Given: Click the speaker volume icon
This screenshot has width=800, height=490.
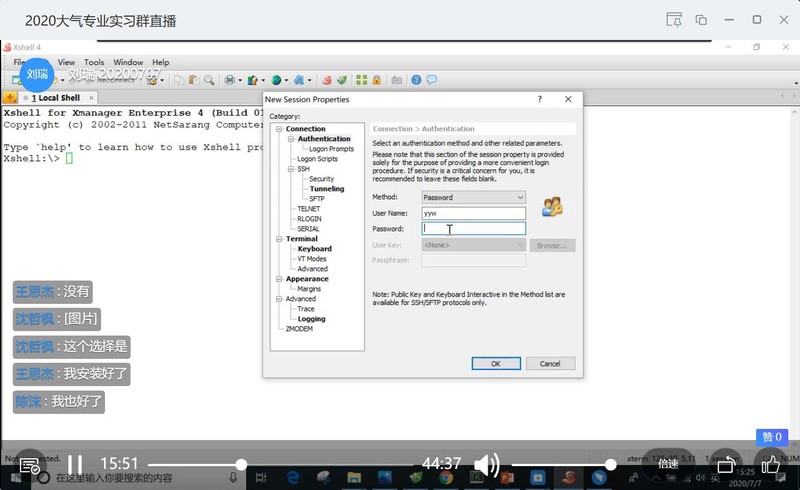Looking at the screenshot, I should tap(486, 464).
